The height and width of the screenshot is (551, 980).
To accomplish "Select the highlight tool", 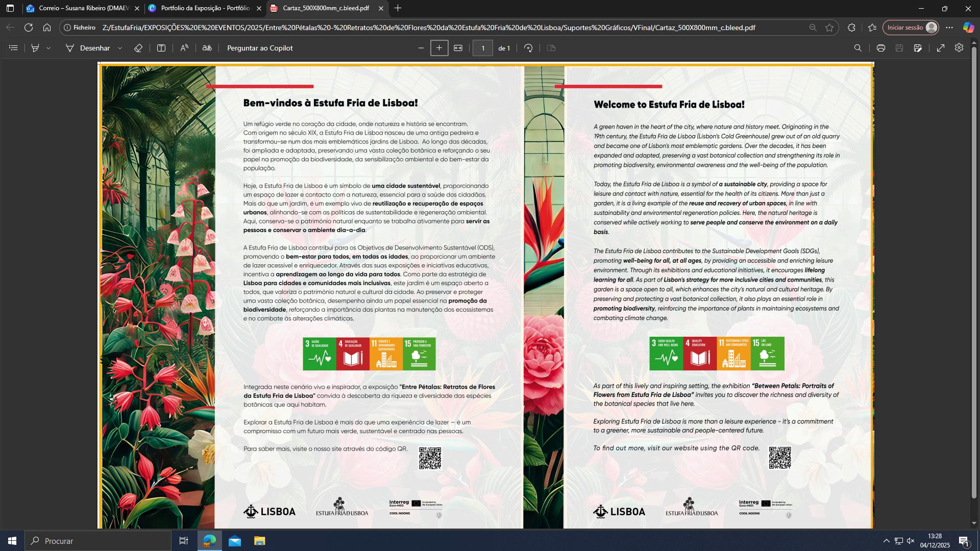I will coord(35,48).
